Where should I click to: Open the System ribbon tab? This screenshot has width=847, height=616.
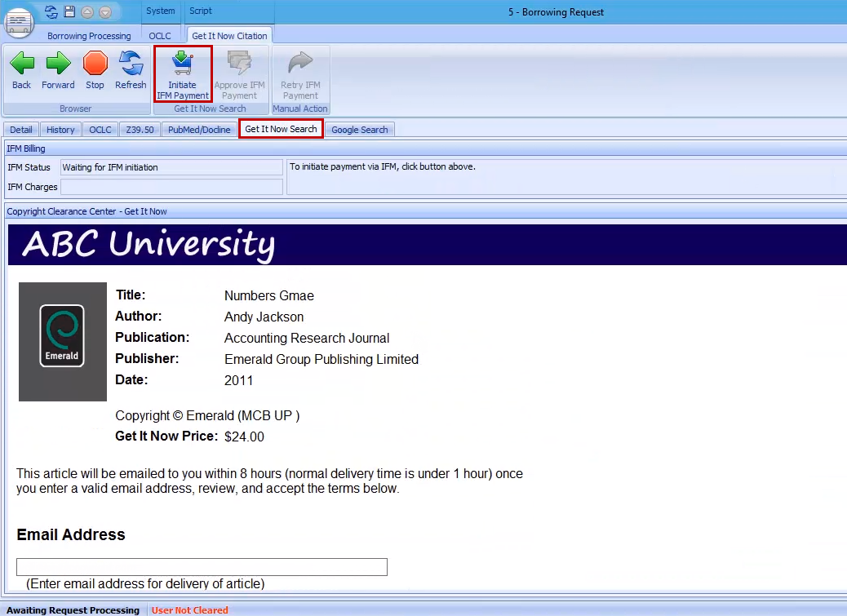[160, 11]
